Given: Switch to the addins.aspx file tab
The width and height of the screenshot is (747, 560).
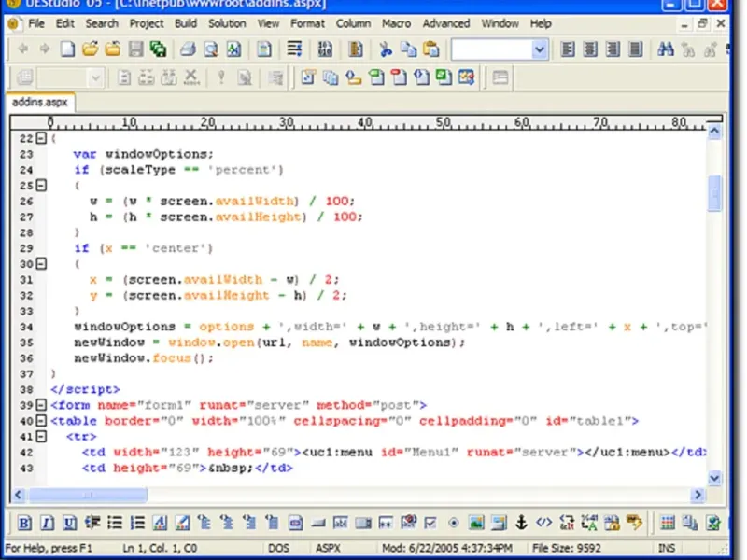Looking at the screenshot, I should [x=39, y=102].
